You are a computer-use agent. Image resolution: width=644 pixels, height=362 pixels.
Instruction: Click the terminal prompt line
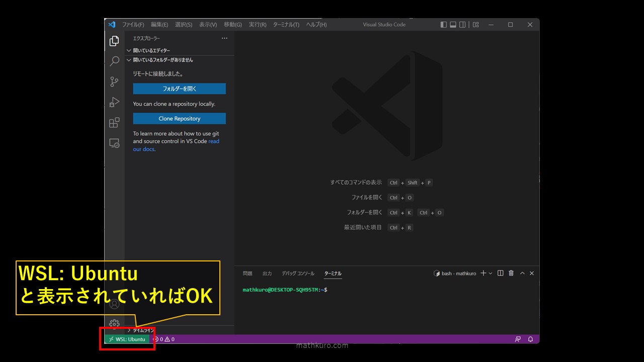tap(285, 290)
